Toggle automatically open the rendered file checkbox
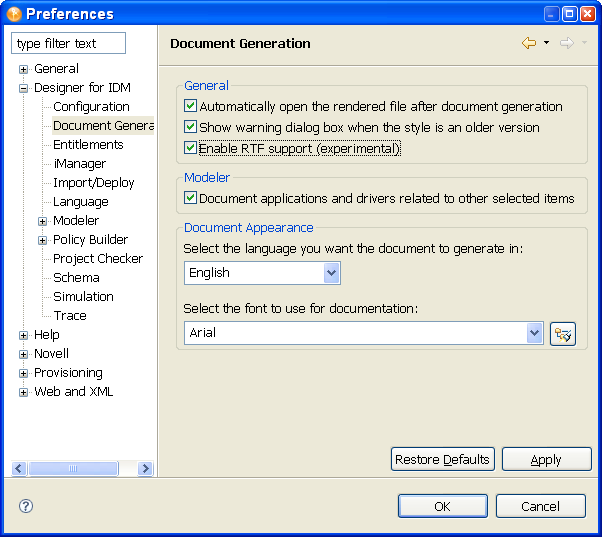 click(190, 106)
